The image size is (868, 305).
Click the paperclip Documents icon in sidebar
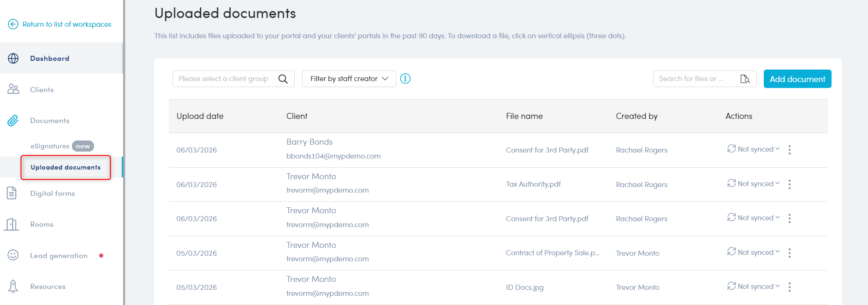[13, 121]
